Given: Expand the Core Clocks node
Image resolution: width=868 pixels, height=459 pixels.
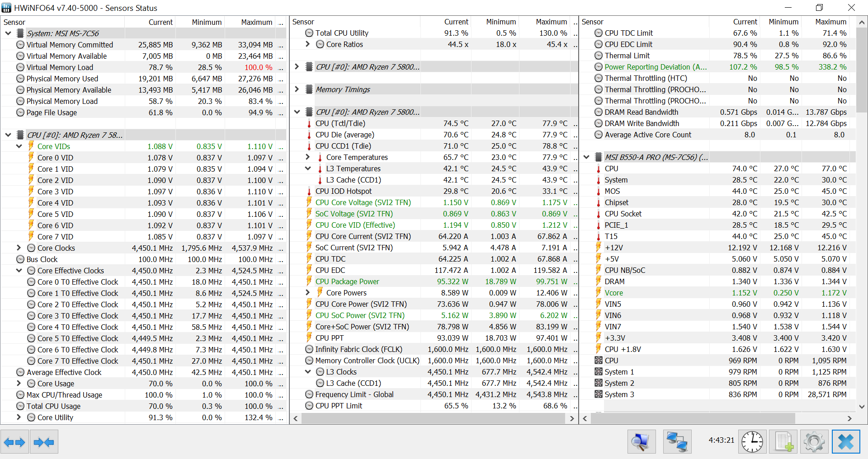Looking at the screenshot, I should (x=19, y=248).
